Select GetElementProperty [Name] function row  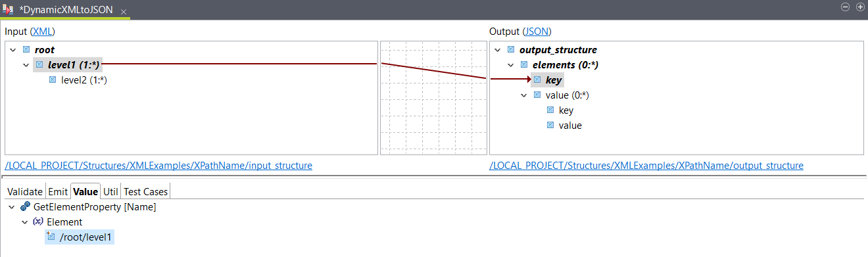tap(95, 207)
